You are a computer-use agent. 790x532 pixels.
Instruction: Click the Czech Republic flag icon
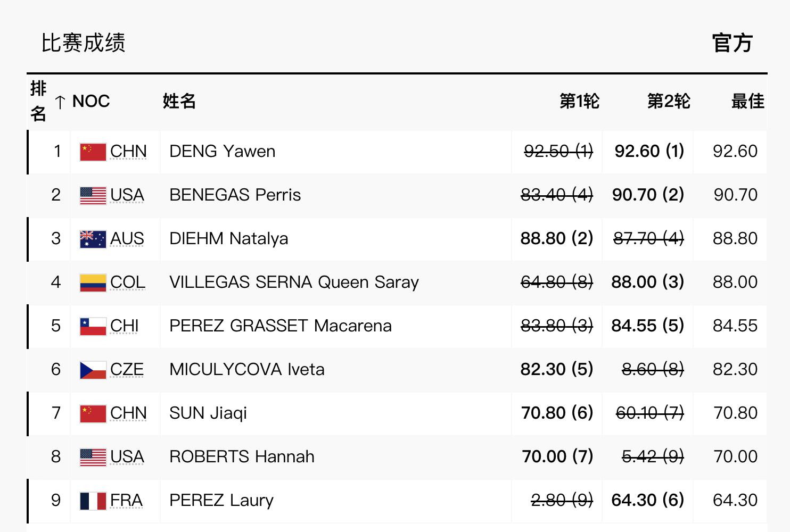(x=93, y=370)
